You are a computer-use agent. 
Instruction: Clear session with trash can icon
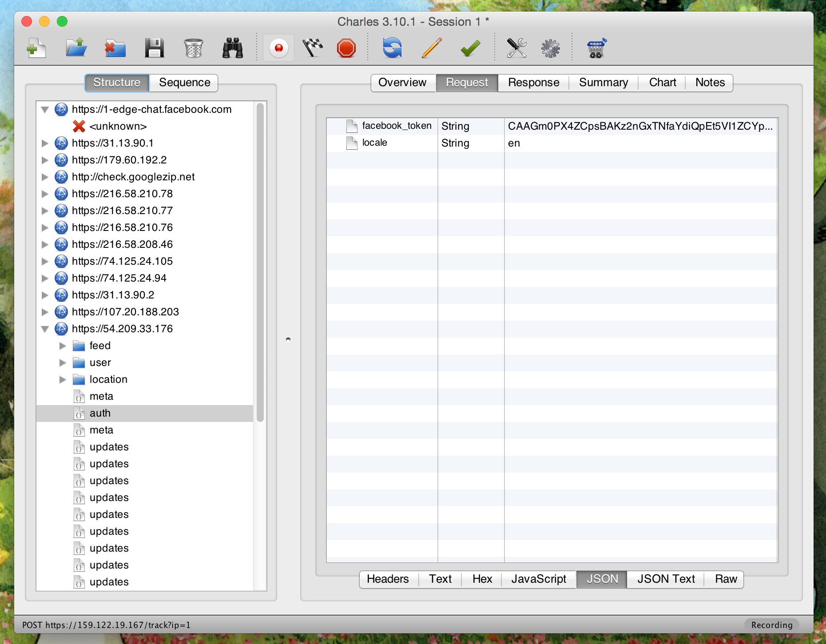(193, 48)
